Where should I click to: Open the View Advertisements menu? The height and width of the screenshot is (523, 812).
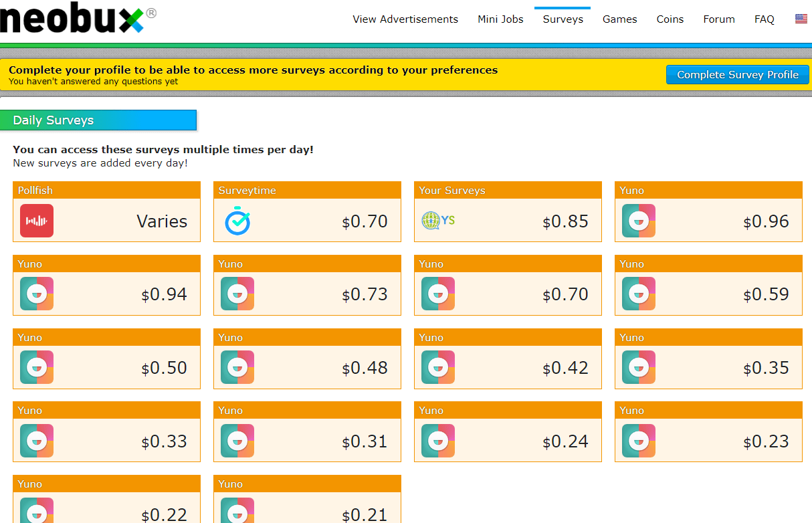pyautogui.click(x=405, y=19)
